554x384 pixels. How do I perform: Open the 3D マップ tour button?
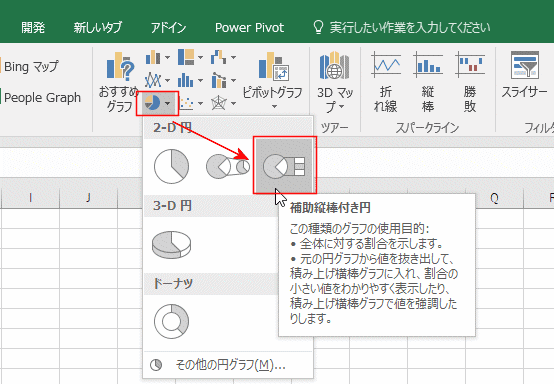point(335,82)
